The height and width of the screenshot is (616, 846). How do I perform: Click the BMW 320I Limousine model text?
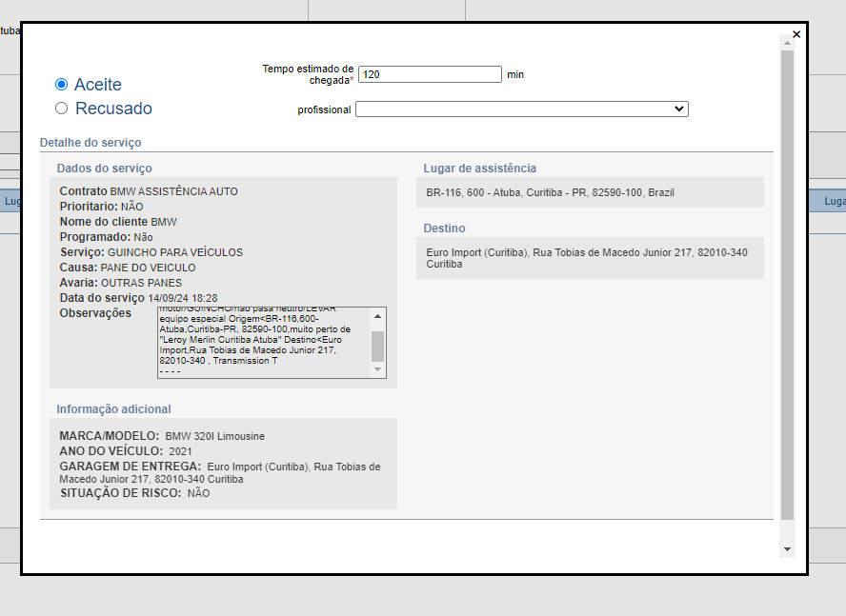(x=214, y=436)
